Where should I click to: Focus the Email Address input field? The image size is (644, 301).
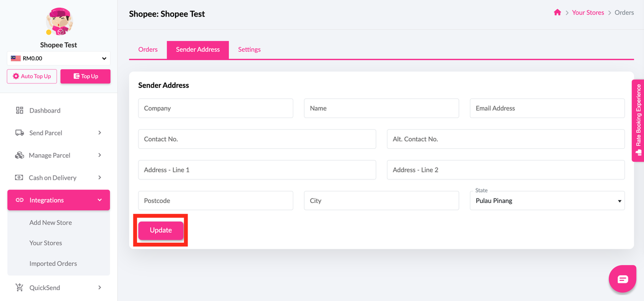point(547,108)
